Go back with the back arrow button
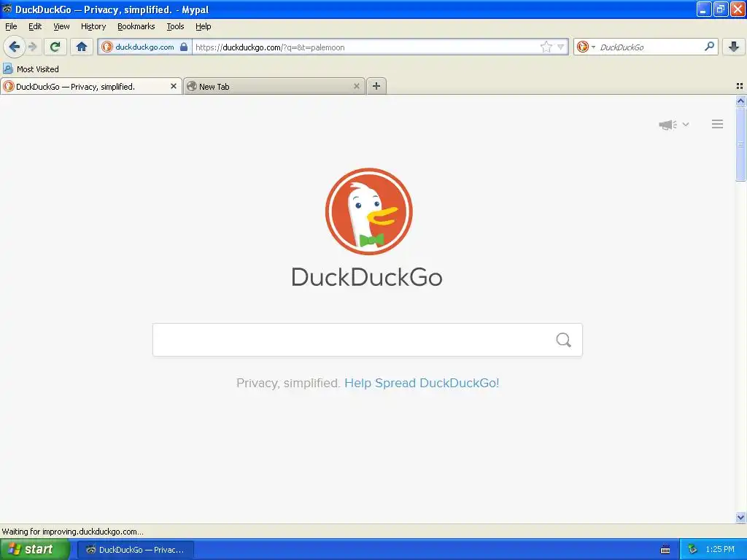The width and height of the screenshot is (747, 560). (x=15, y=47)
